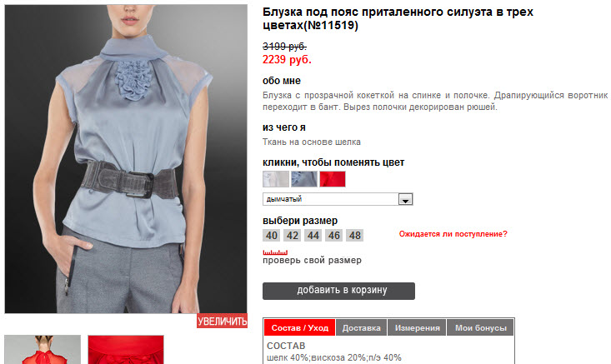Select the red color swatch
611x364 pixels.
[333, 179]
